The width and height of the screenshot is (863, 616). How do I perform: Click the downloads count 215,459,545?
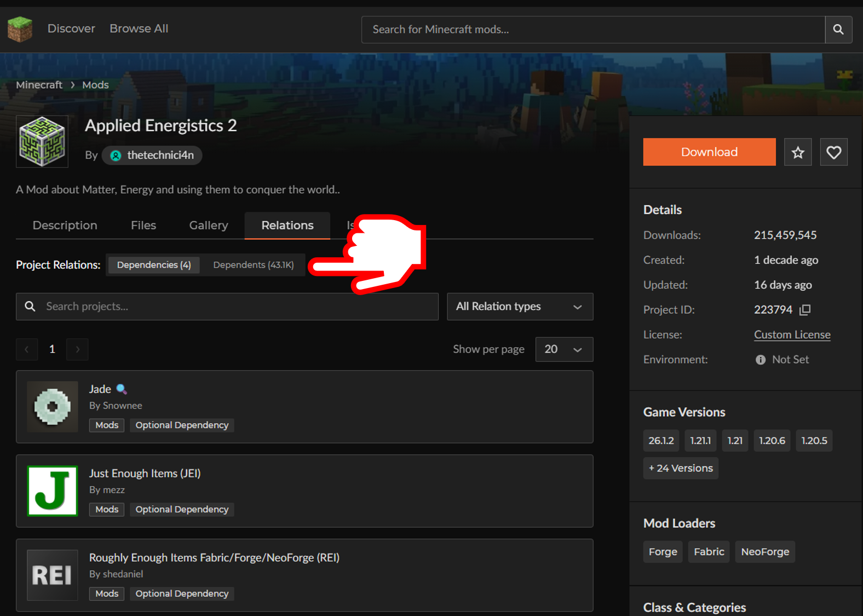[x=785, y=235]
